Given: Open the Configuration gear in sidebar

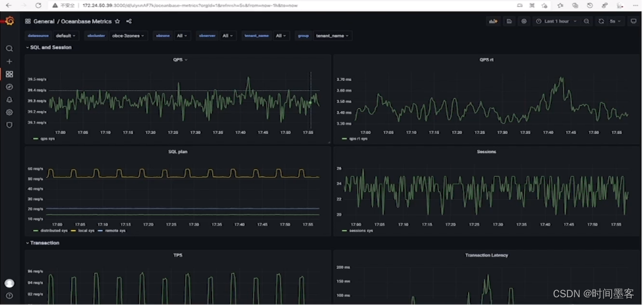Looking at the screenshot, I should click(x=9, y=112).
